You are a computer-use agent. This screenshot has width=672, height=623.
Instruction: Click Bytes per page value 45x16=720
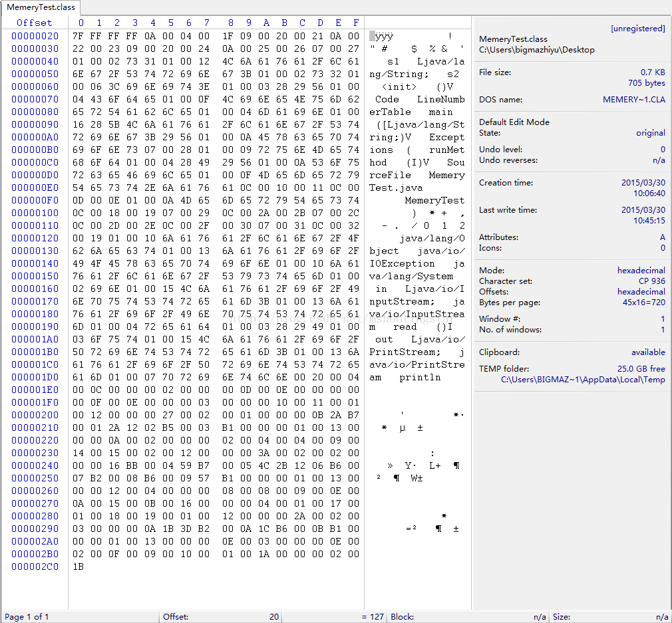643,303
